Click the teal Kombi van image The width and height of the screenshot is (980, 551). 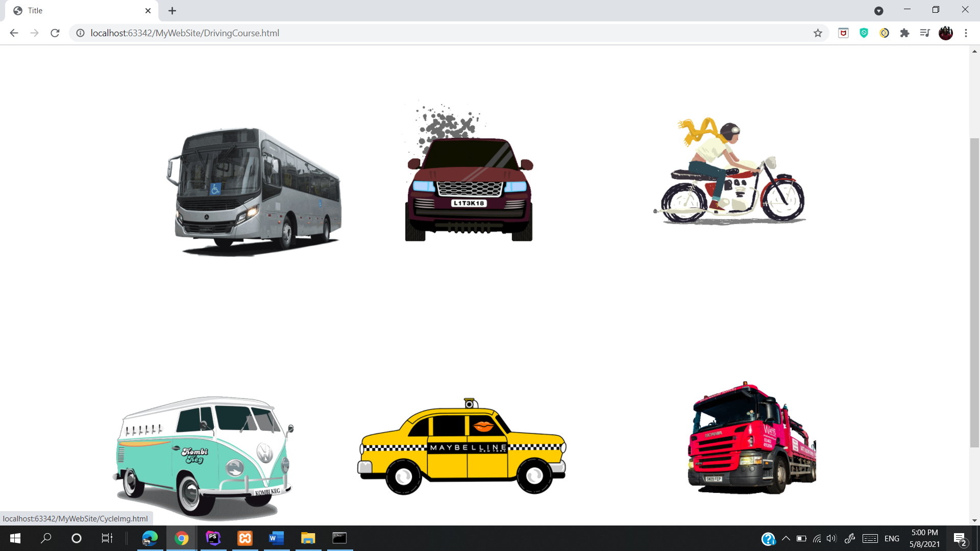203,458
